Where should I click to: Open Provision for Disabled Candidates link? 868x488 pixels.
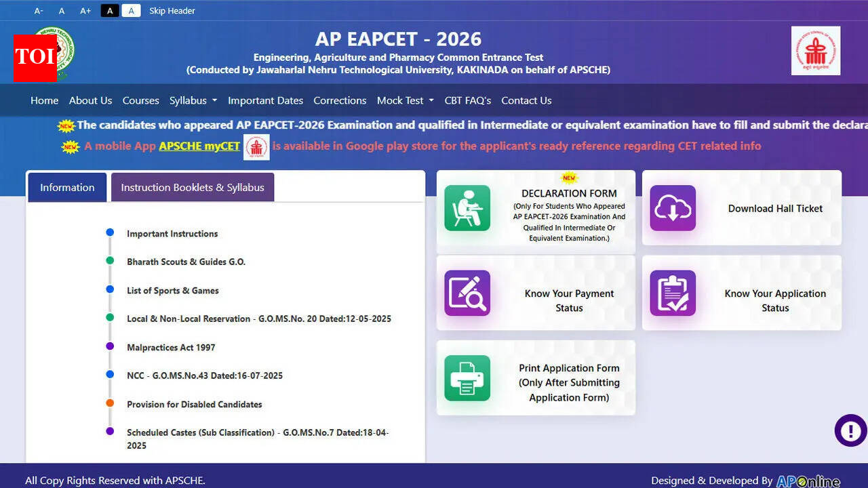pos(195,405)
